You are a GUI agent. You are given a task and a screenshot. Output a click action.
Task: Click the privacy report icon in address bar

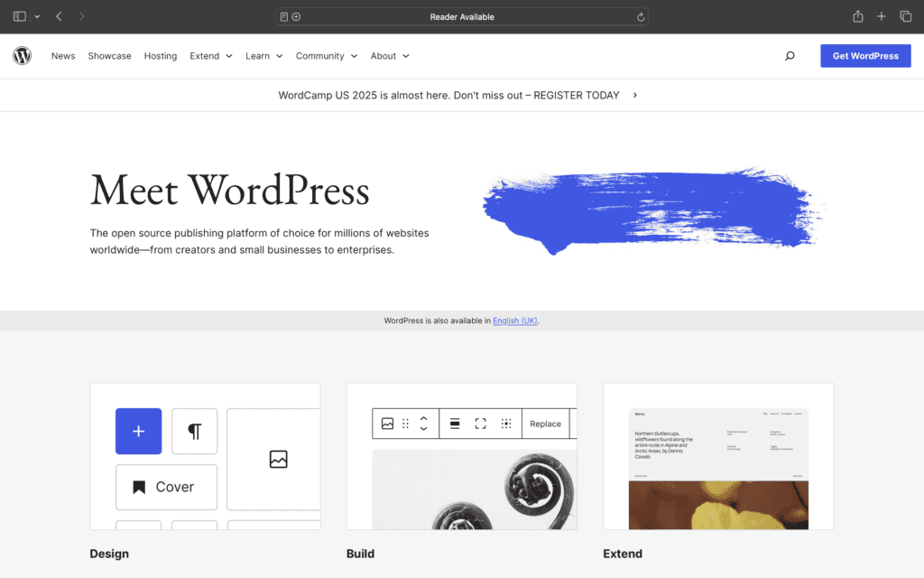pos(296,17)
